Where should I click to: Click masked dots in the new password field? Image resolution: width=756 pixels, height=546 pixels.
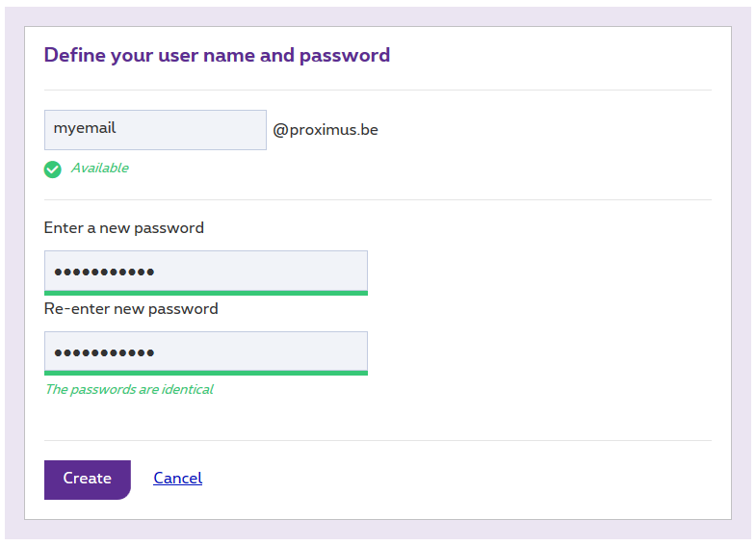(104, 272)
